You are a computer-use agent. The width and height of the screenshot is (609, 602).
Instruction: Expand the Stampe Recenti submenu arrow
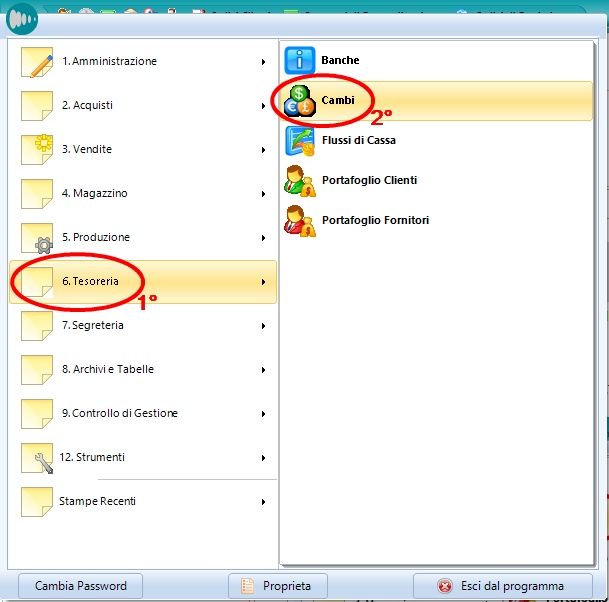click(264, 502)
